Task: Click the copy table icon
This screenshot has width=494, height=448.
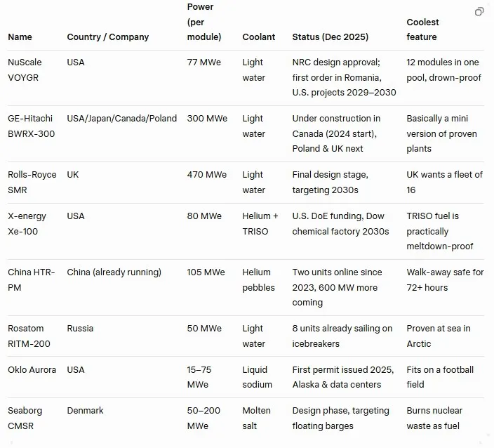Action: click(x=479, y=12)
